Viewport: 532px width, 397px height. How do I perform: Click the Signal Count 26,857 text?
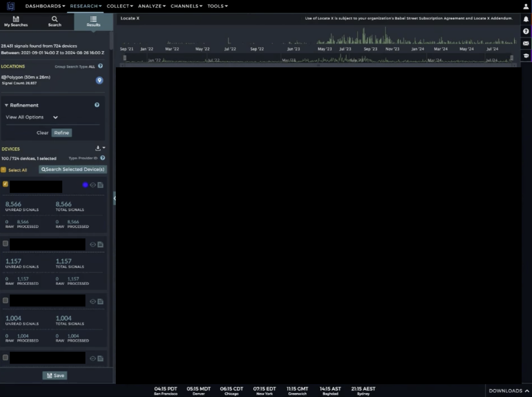point(19,83)
